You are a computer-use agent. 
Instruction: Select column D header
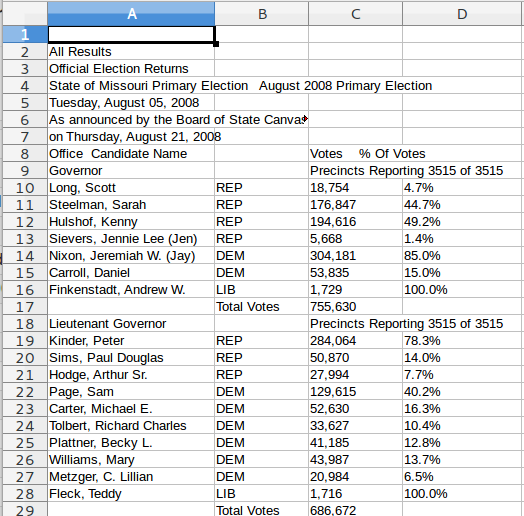point(463,14)
